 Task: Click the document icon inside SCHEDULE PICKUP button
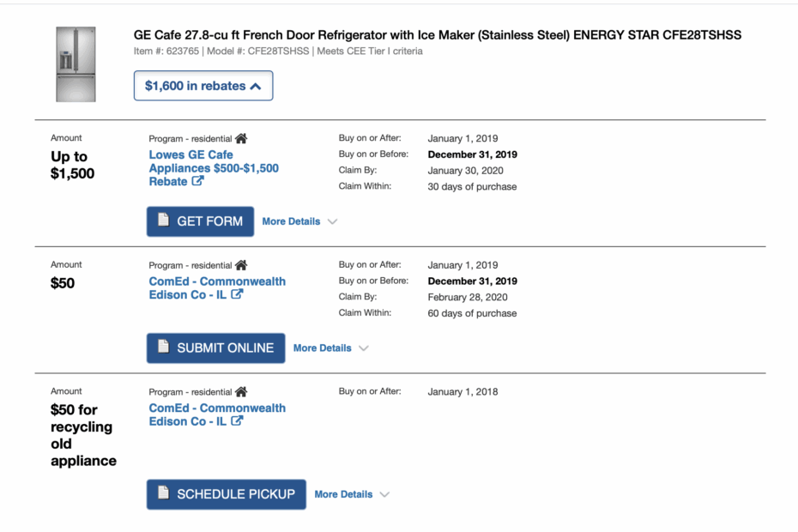(164, 493)
